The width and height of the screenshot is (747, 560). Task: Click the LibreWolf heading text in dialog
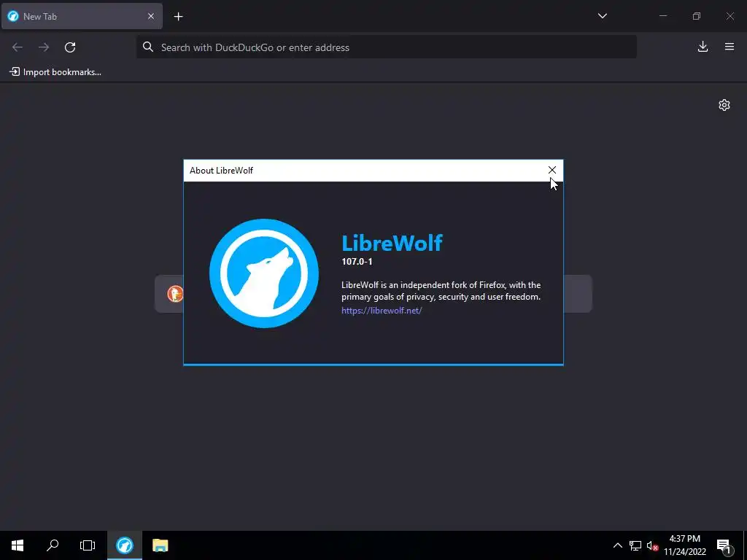coord(392,243)
